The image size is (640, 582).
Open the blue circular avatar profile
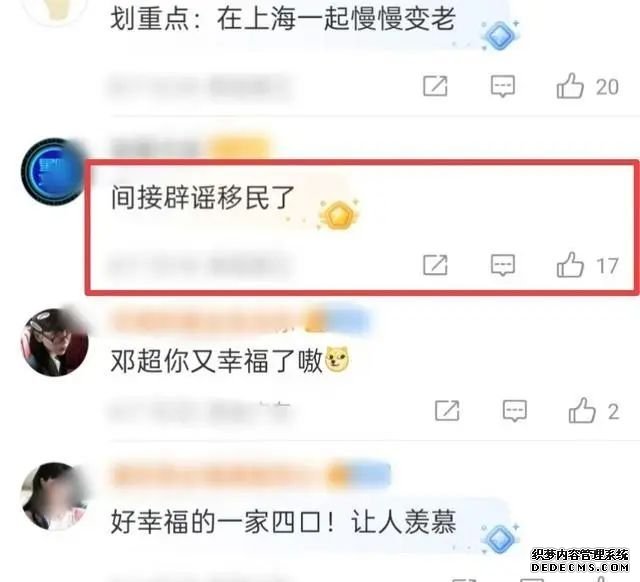coord(52,171)
